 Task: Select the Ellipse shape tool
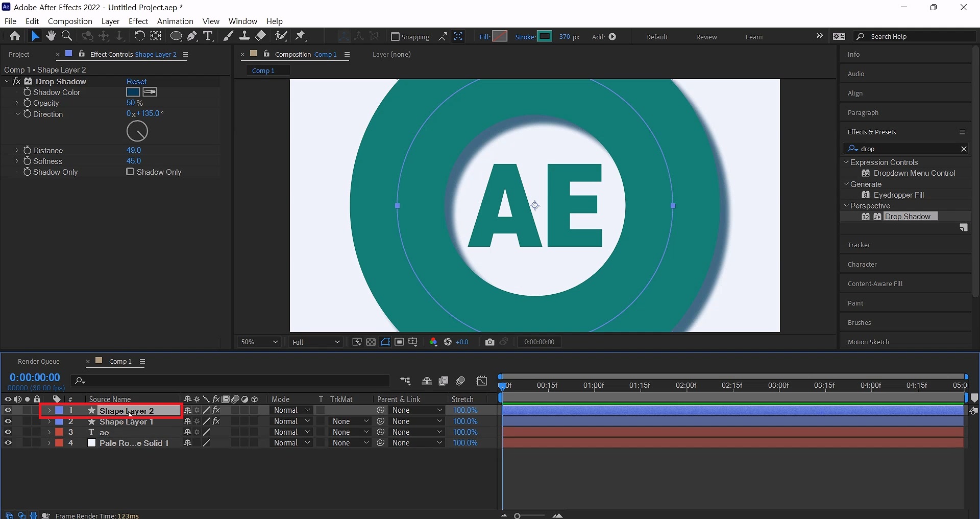(176, 36)
